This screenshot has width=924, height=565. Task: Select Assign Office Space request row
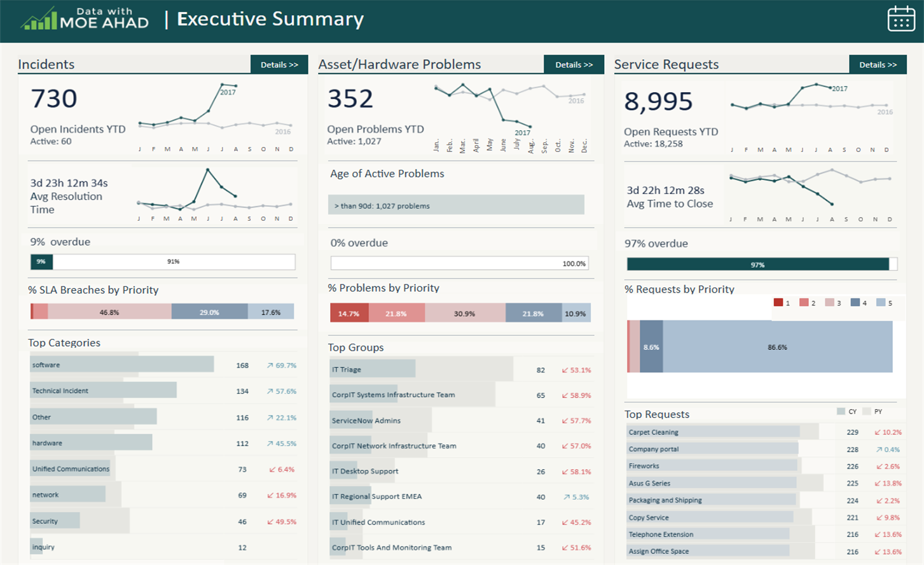pyautogui.click(x=765, y=551)
